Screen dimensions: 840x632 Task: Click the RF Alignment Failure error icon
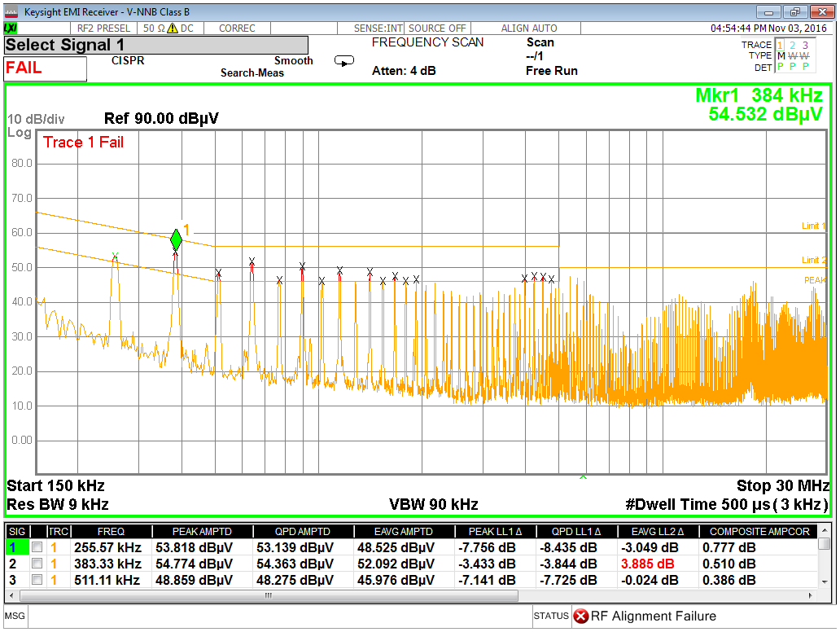pyautogui.click(x=580, y=616)
